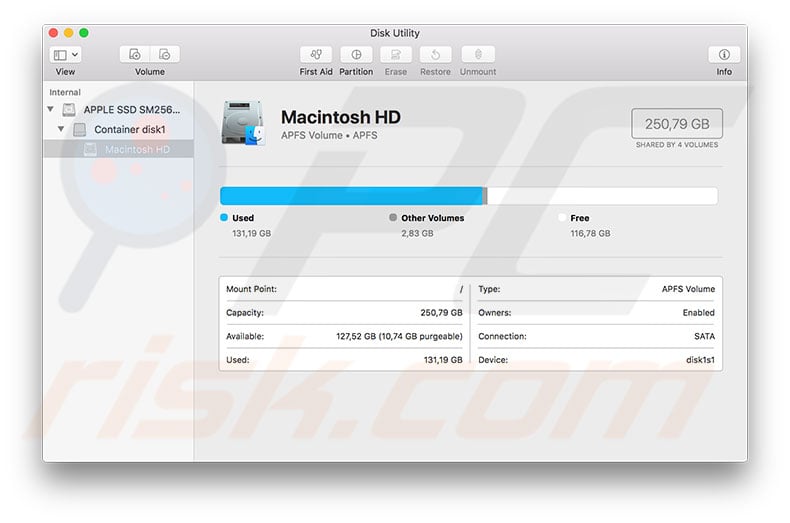Click the blue used-space usage bar
Image resolution: width=790 pixels, height=523 pixels.
(x=351, y=196)
